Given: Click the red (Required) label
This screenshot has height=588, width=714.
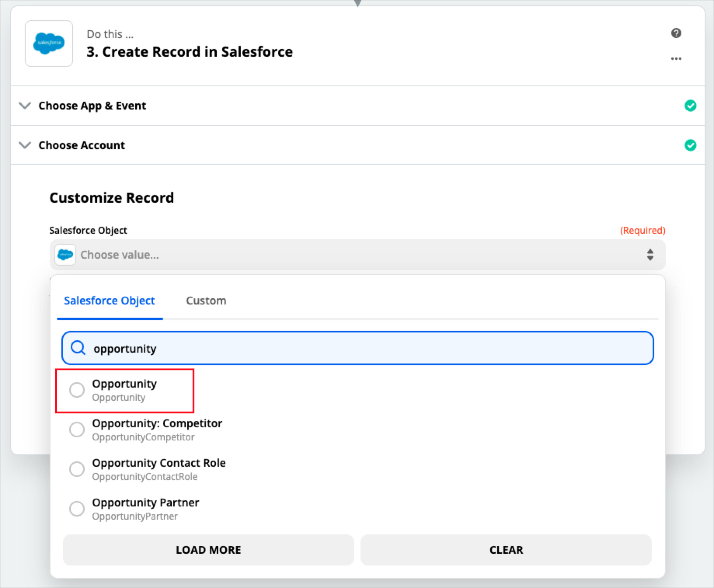Looking at the screenshot, I should (x=643, y=230).
